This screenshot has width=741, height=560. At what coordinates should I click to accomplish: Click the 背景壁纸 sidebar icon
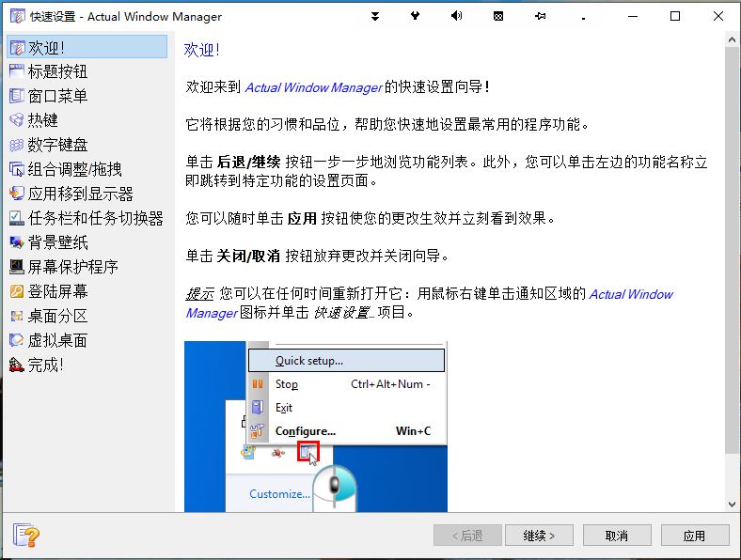(x=17, y=242)
